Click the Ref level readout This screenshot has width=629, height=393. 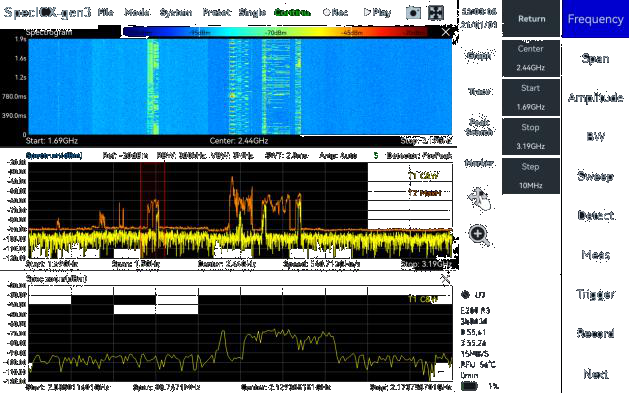(x=125, y=156)
